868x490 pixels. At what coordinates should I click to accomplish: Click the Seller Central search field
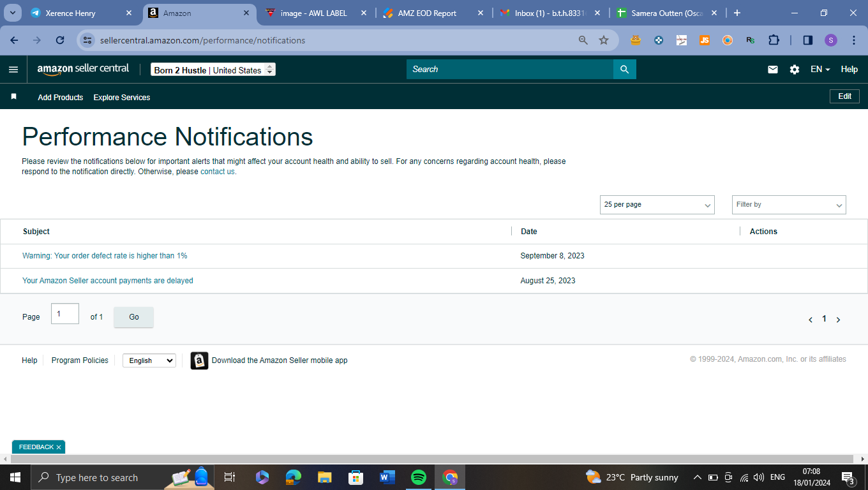510,70
